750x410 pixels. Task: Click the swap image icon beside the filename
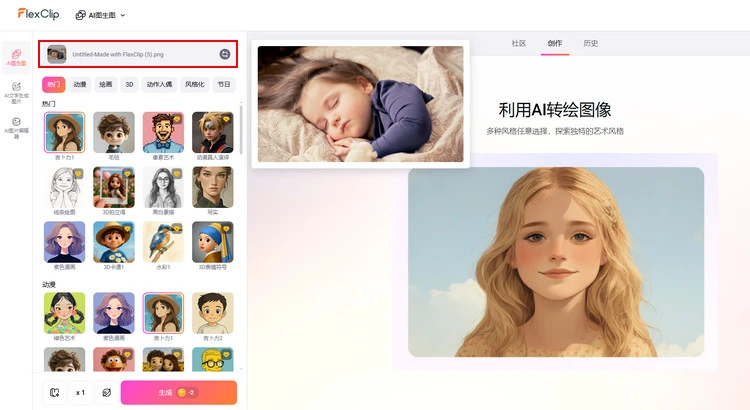tap(225, 53)
